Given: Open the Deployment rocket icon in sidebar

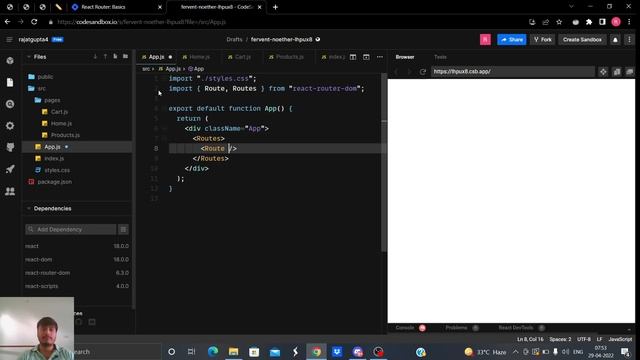Looking at the screenshot, I should click(x=10, y=169).
